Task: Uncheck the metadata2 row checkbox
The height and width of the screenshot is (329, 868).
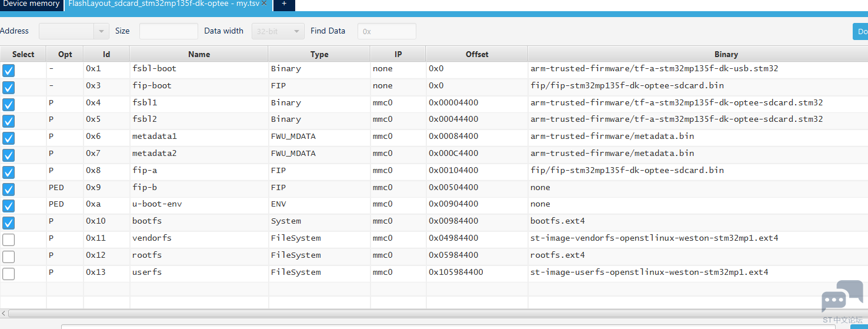Action: (x=9, y=155)
